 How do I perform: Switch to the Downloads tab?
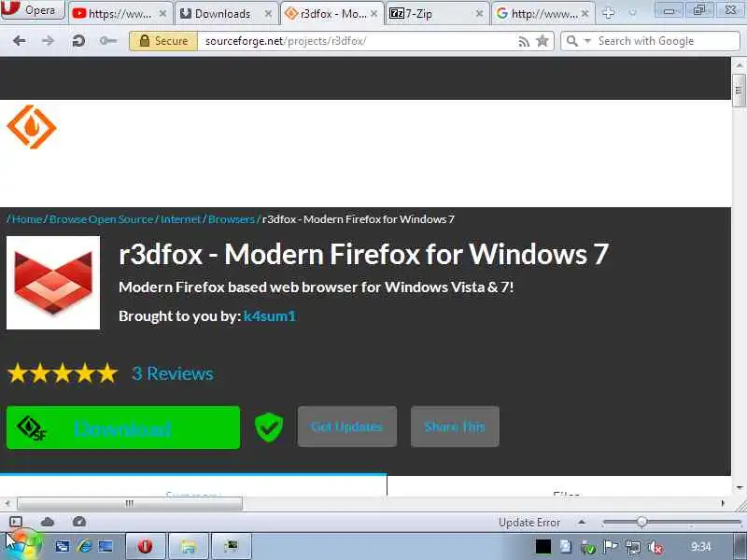point(228,14)
